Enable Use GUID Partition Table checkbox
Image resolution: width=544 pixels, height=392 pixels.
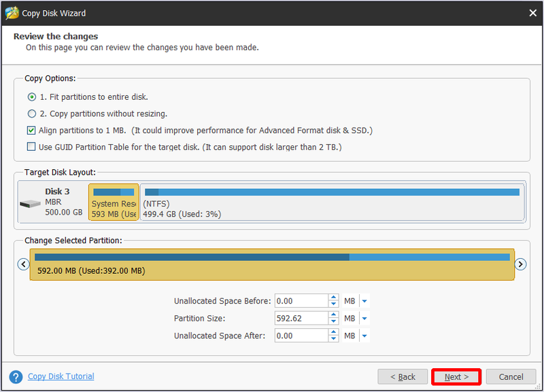pyautogui.click(x=31, y=147)
